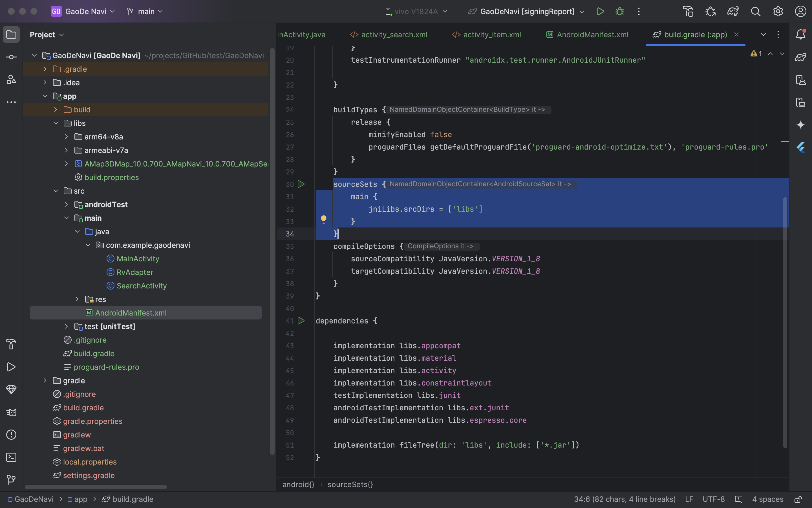Viewport: 812px width, 508px height.
Task: Click app breadcrumb in navigation bar
Action: (x=78, y=499)
